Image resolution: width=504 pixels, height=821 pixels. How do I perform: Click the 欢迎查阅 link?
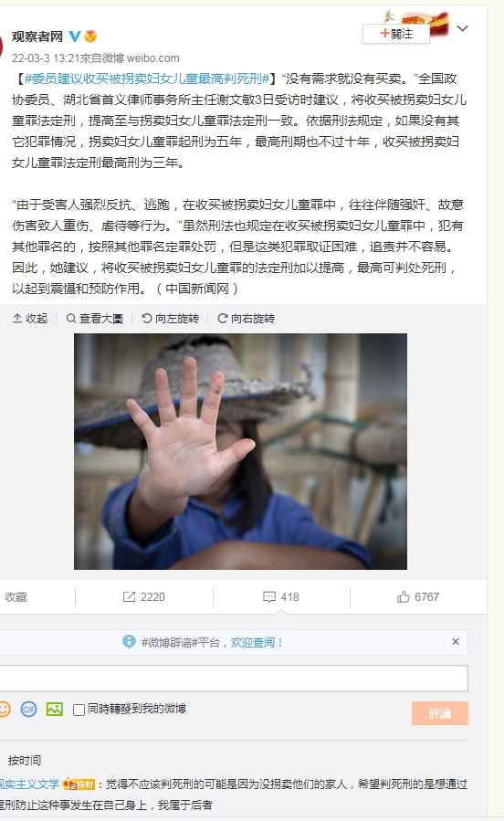tap(256, 642)
